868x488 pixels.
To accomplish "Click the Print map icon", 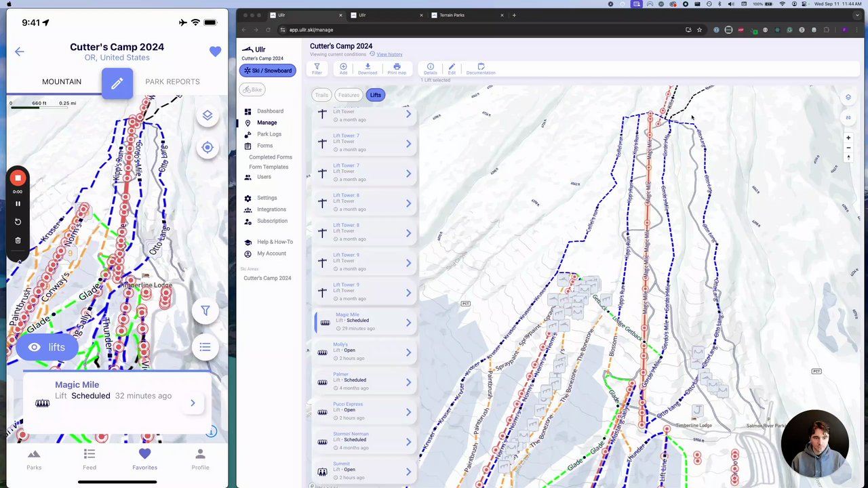I will (x=397, y=68).
